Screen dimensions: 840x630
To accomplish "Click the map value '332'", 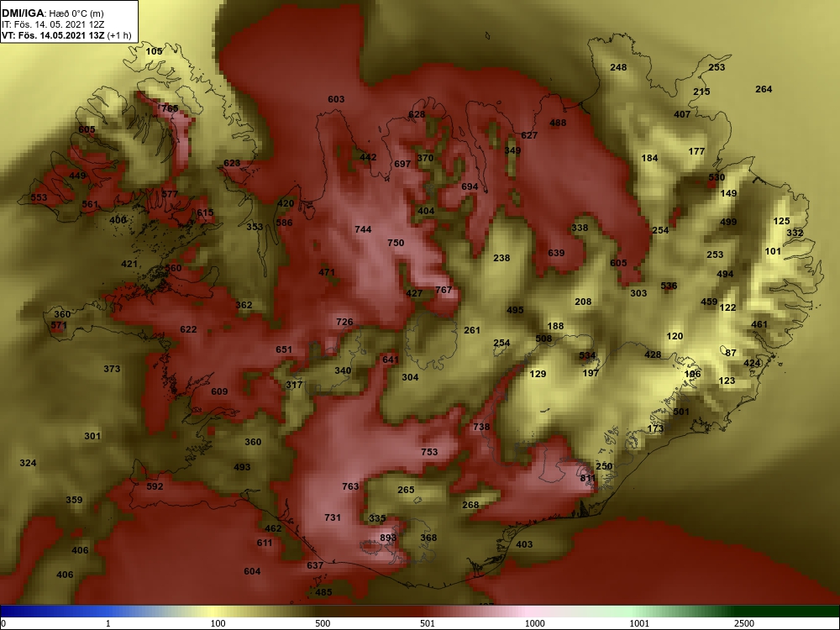I will tap(795, 233).
